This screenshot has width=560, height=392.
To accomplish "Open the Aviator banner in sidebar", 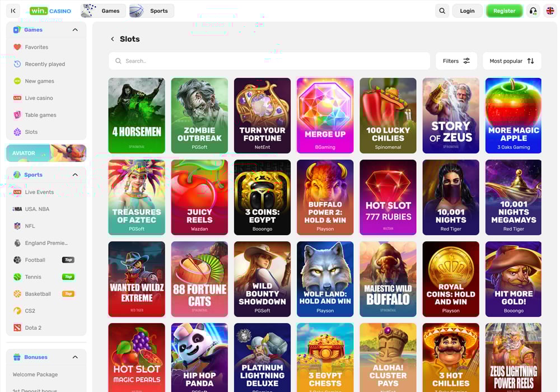I will coord(46,153).
